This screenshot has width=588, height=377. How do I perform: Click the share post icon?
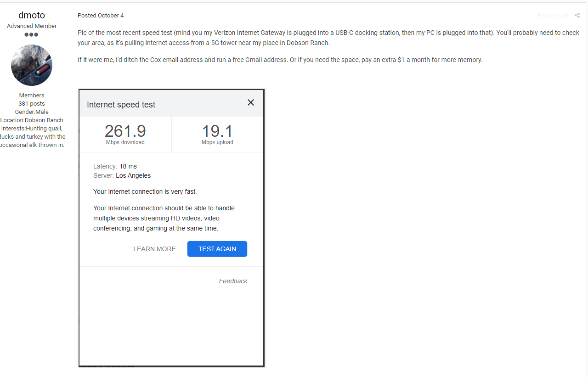click(x=577, y=16)
